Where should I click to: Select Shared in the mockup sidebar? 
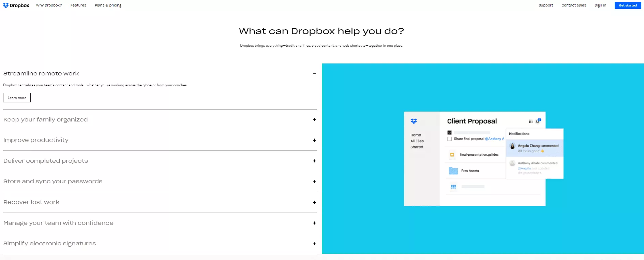pos(417,147)
